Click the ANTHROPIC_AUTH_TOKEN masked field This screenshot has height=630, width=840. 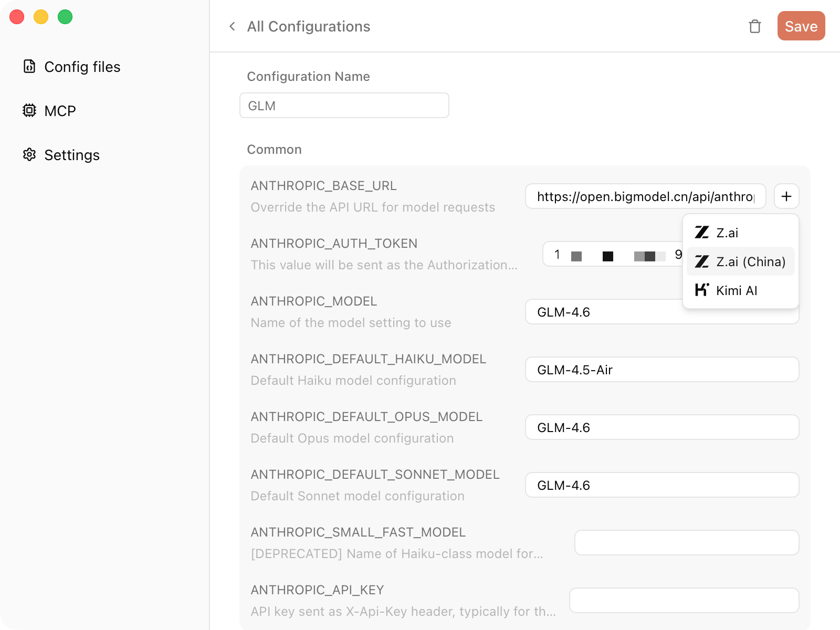(612, 255)
